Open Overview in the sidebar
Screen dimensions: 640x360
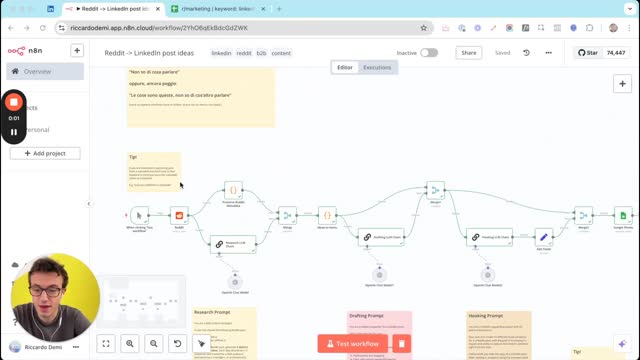[45, 71]
